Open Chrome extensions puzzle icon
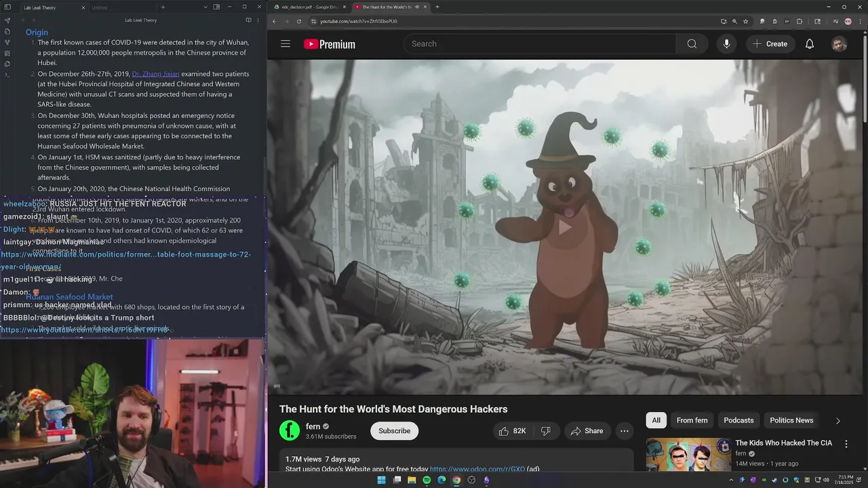Screen dimensions: 868x488 click(800, 21)
